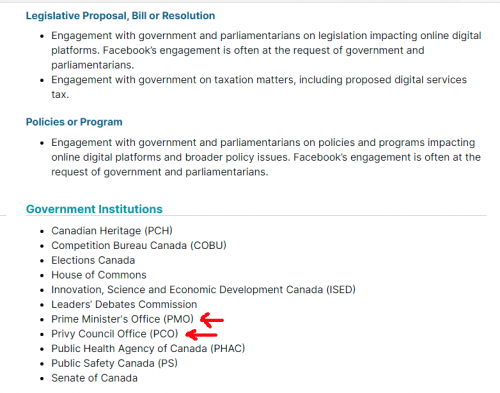
Task: Select Public Safety Canada (PS) entry
Action: [x=114, y=363]
